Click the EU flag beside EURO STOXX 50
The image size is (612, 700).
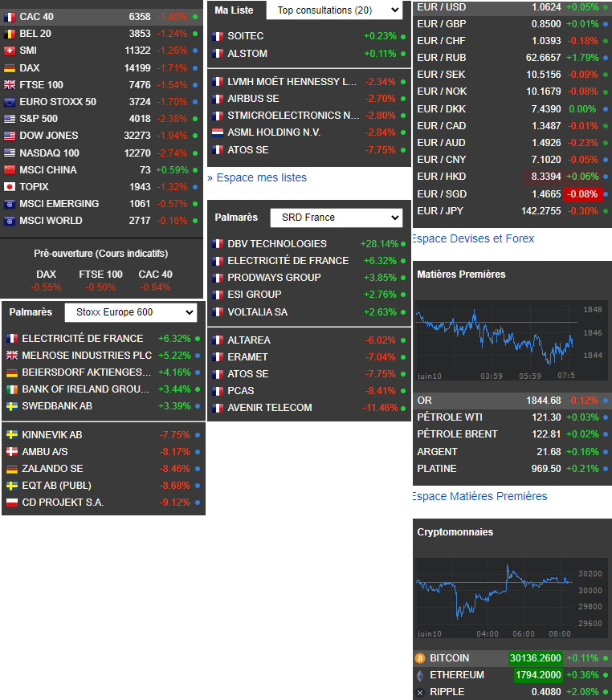point(10,102)
